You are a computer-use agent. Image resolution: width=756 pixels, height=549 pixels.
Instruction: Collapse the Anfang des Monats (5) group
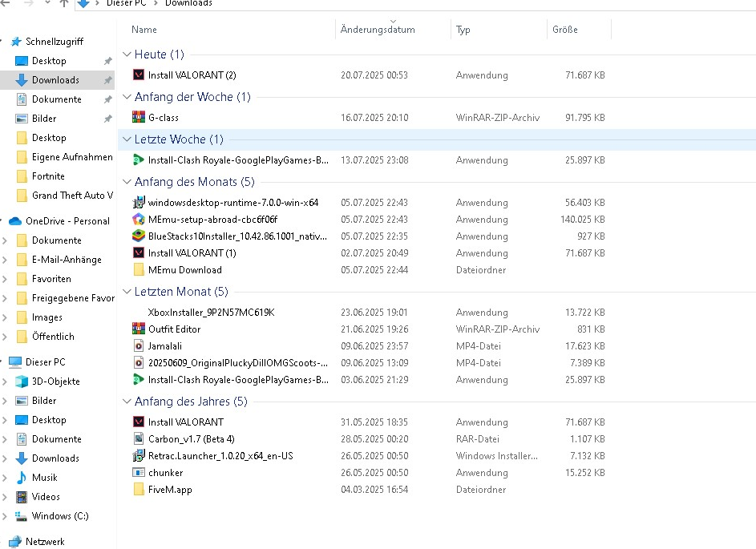pyautogui.click(x=127, y=182)
